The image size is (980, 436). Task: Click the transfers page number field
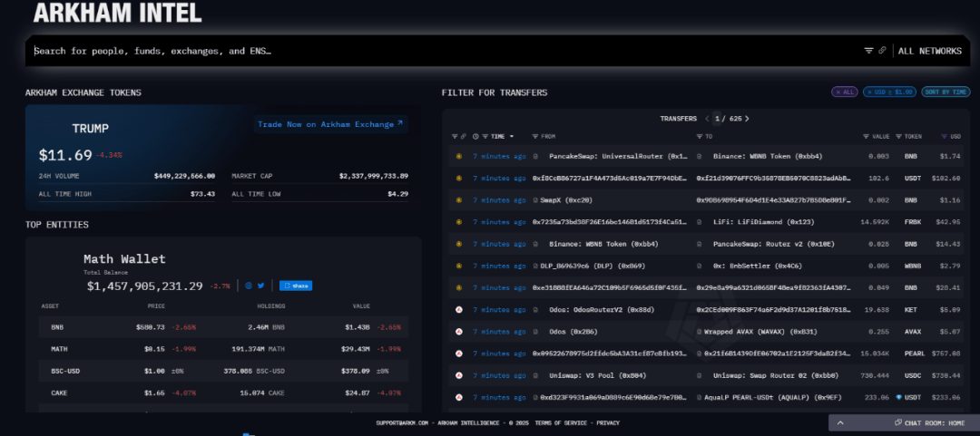click(x=716, y=119)
